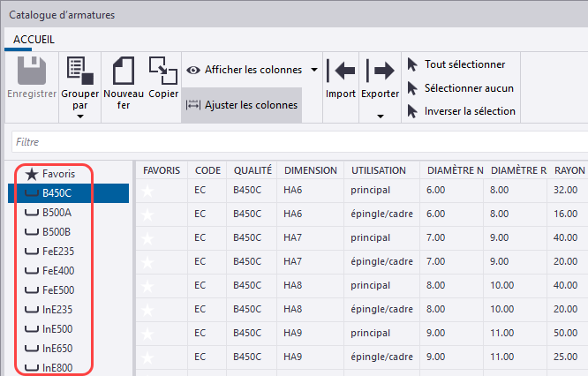Screen dimensions: 588x376
Task: Toggle favorite star on HA7 principal row
Action: pos(148,238)
